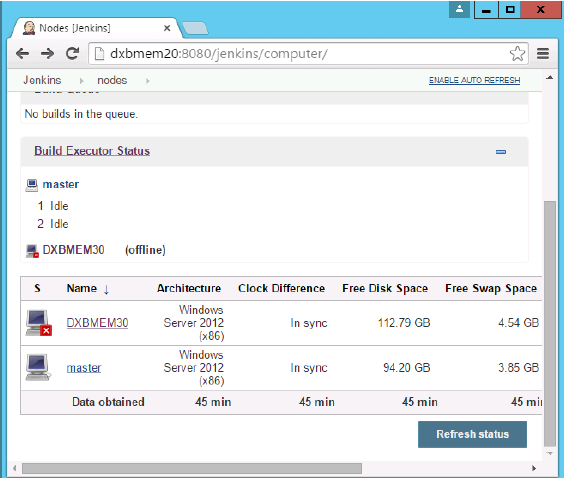Click the offline DXBMEM30 icon in executor list
Viewport: 564px width, 478px height.
[x=32, y=251]
